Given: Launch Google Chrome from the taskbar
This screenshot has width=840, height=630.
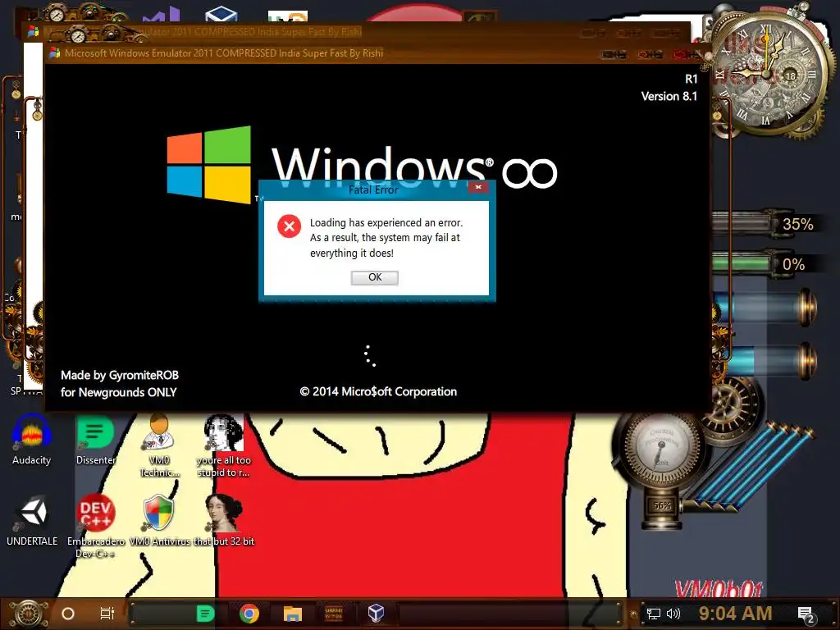Looking at the screenshot, I should [x=249, y=614].
